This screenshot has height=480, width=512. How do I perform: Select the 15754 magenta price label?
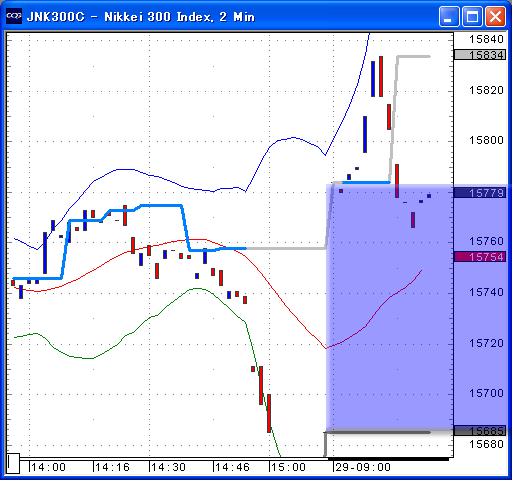pyautogui.click(x=480, y=257)
